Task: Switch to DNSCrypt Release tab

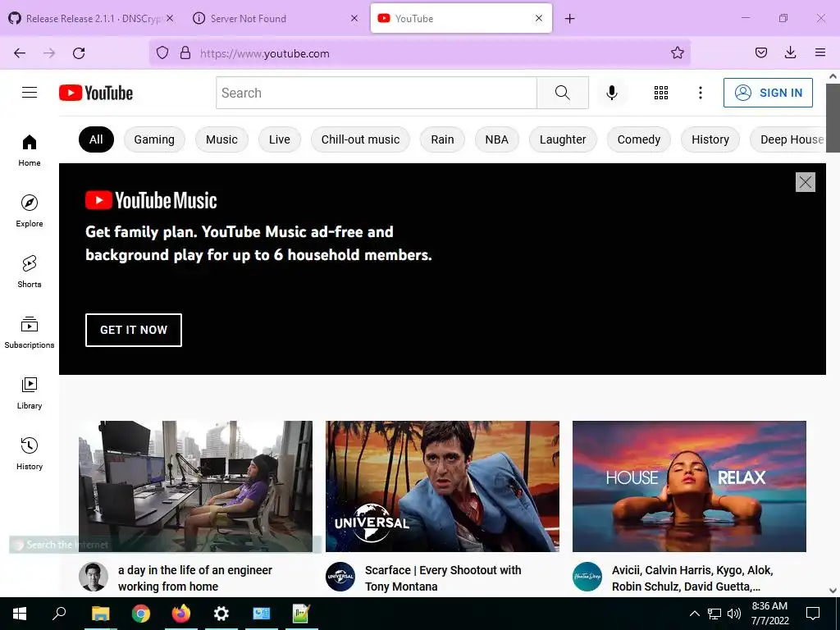Action: (x=92, y=18)
